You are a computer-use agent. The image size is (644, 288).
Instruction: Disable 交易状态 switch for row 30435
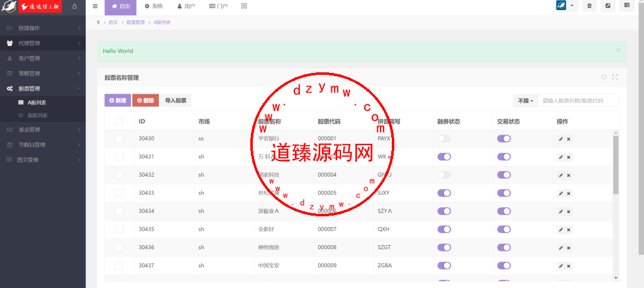(504, 229)
